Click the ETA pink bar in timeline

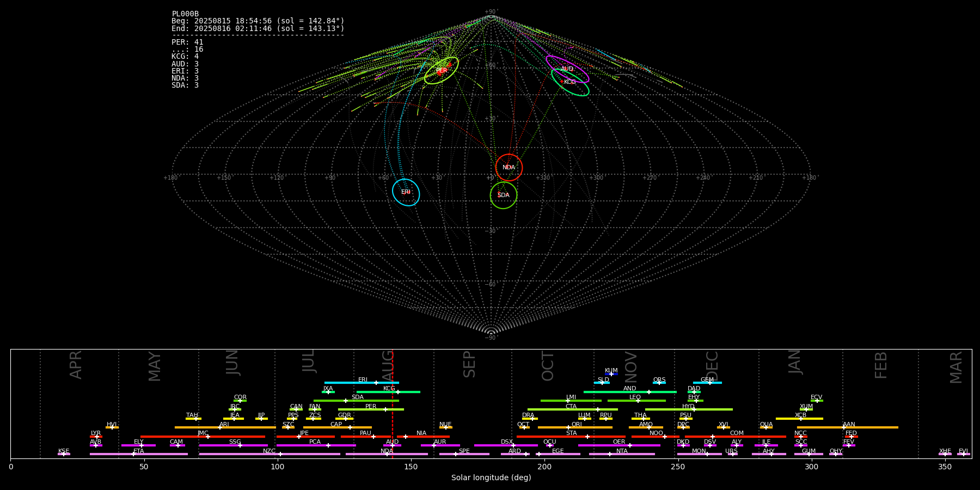pos(139,454)
